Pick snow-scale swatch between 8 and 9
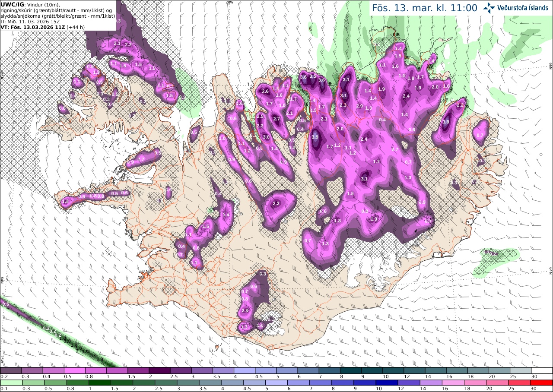553x392 pixels. (x=351, y=370)
